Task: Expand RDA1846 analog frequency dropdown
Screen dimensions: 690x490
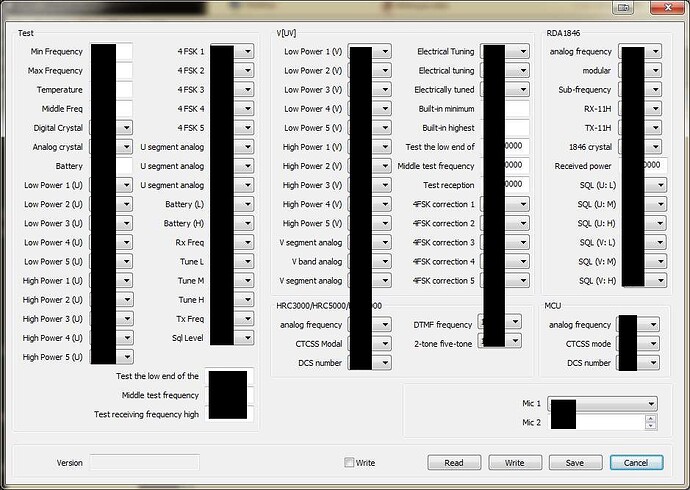Action: (654, 51)
